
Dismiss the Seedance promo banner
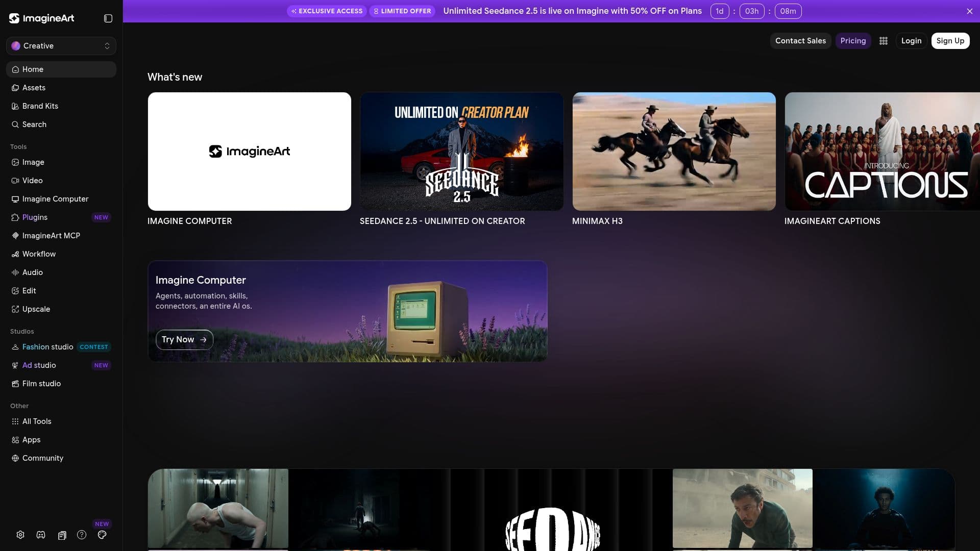point(970,11)
